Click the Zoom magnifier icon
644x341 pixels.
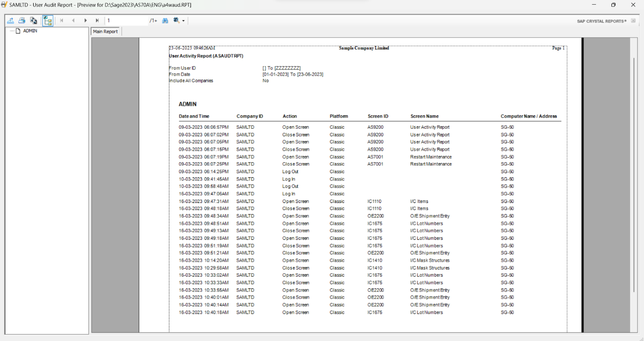point(176,21)
